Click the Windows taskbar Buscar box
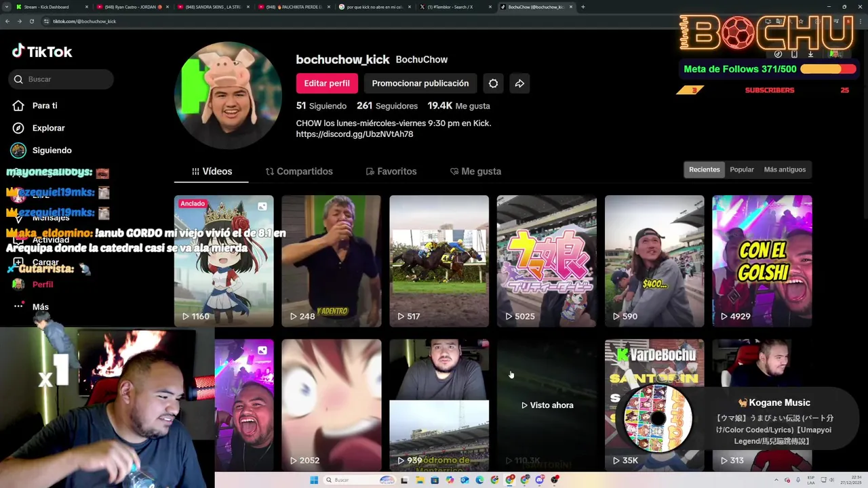868x488 pixels. [359, 480]
